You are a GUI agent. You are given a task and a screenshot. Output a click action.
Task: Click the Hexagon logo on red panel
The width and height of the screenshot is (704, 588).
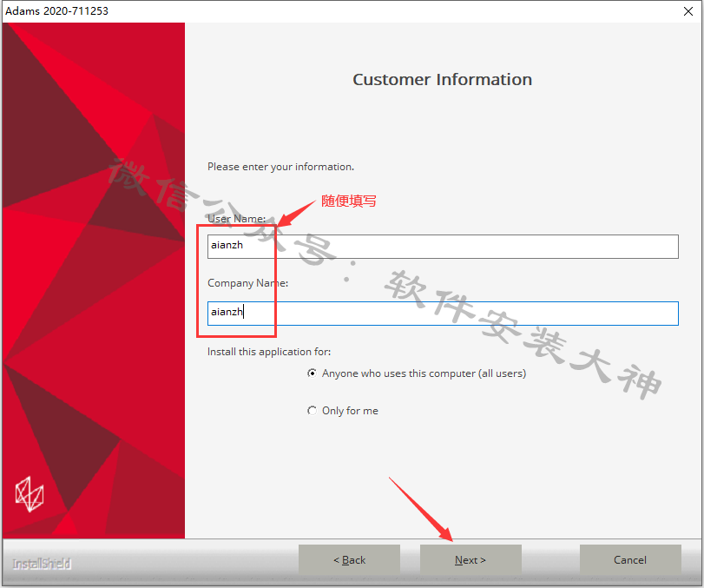pos(30,494)
